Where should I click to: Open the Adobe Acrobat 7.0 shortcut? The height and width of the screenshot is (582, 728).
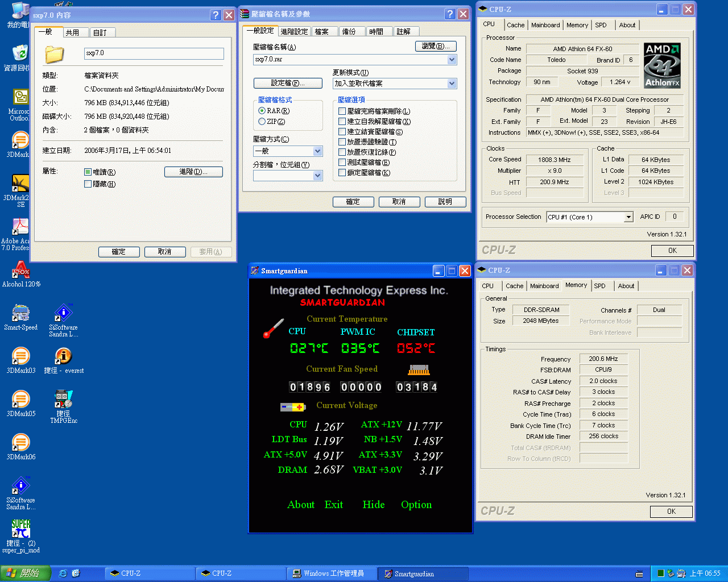[20, 226]
